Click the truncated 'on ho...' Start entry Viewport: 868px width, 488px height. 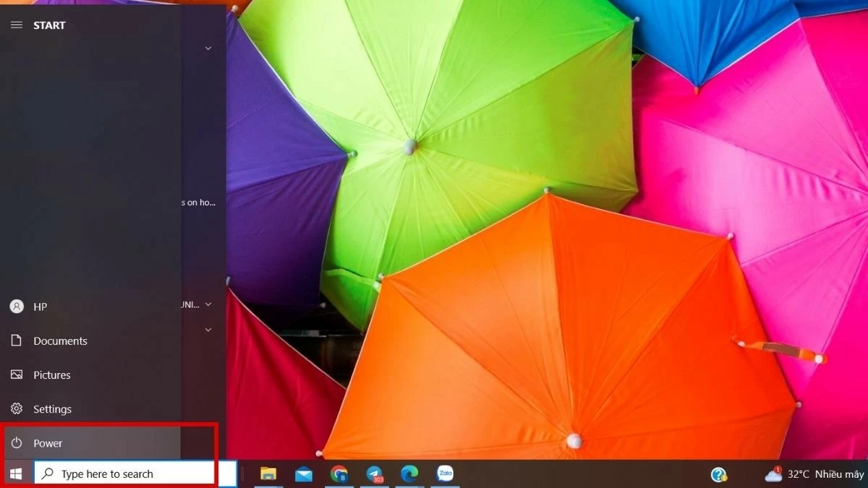click(x=199, y=203)
